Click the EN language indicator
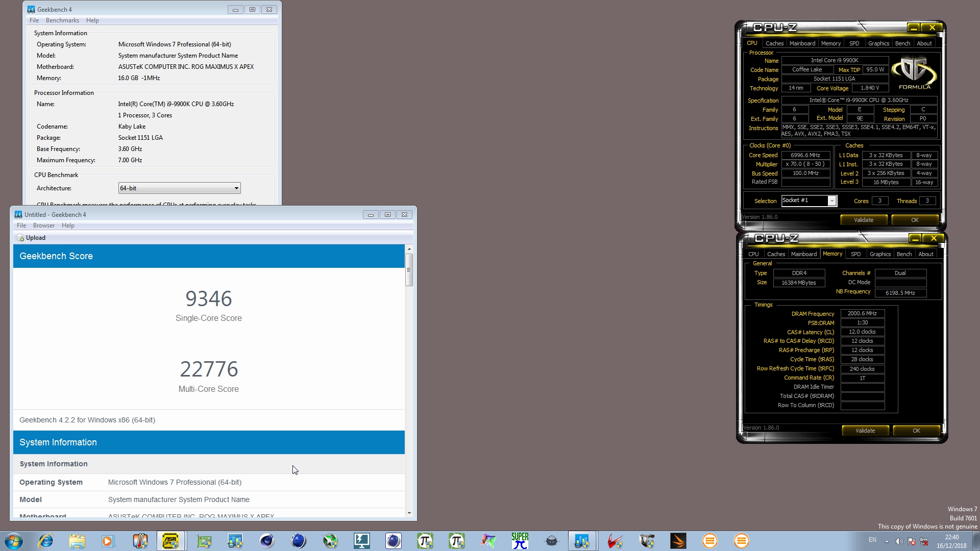Viewport: 980px width, 551px height. pos(872,540)
